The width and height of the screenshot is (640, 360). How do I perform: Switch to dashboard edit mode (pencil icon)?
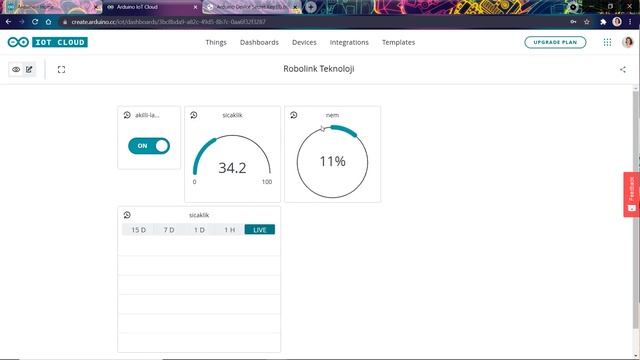29,69
